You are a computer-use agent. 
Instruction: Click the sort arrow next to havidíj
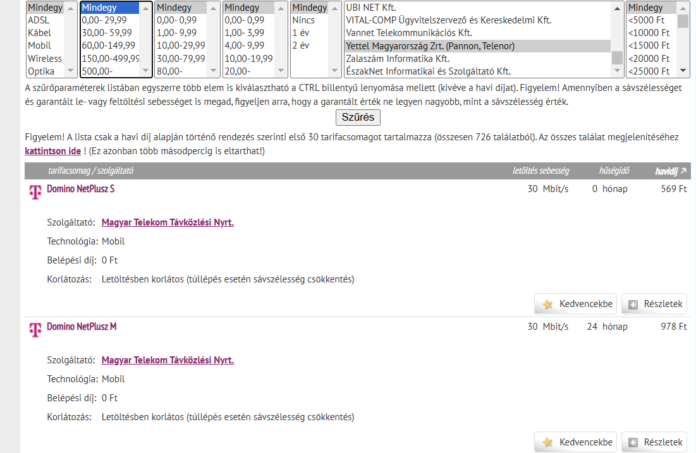coord(683,171)
